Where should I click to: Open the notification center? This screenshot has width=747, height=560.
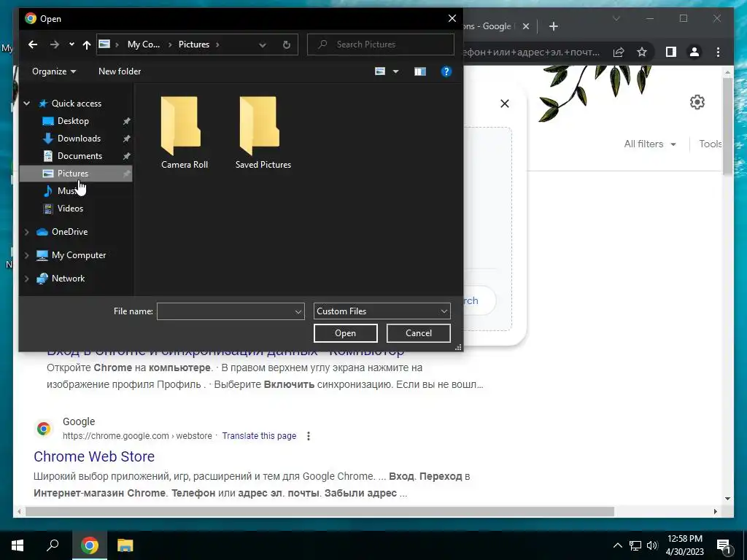coord(724,546)
